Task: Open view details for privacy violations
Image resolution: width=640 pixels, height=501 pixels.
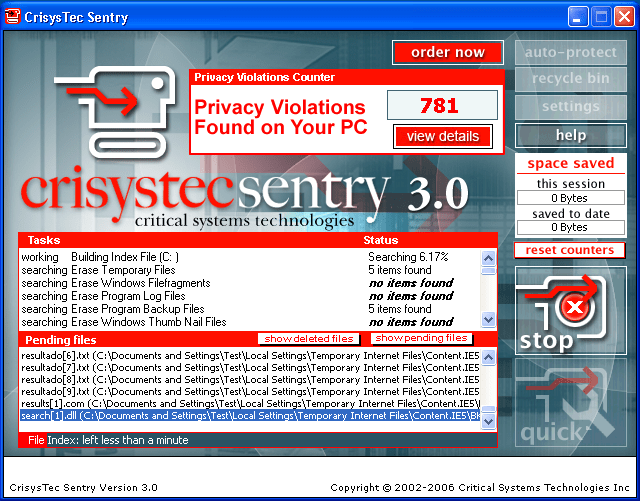Action: click(443, 136)
